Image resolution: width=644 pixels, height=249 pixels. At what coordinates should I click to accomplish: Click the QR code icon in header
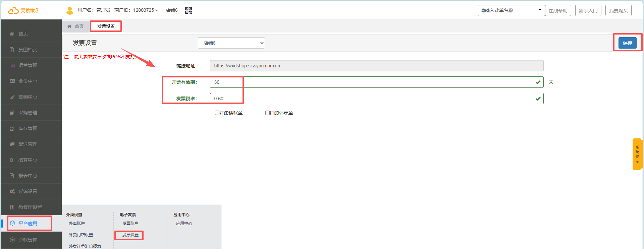189,10
